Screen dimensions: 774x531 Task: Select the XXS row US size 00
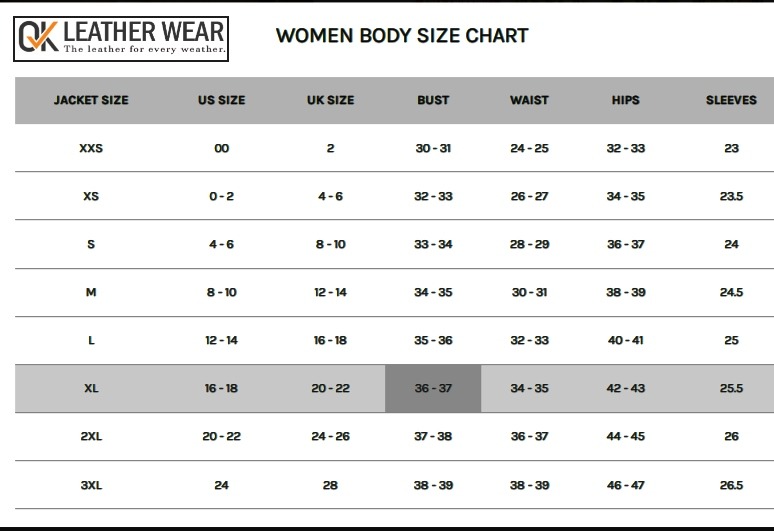point(221,148)
